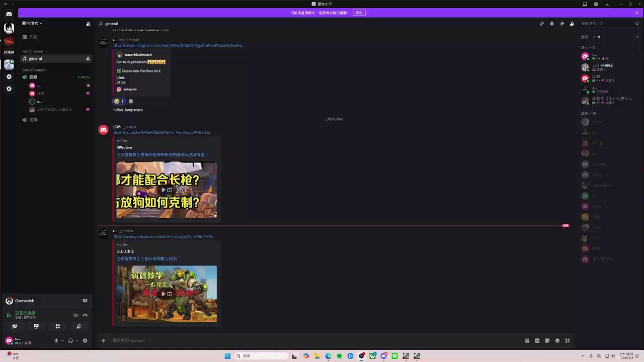Open the server name dropdown menu
Image resolution: width=644 pixels, height=362 pixels.
(x=32, y=24)
